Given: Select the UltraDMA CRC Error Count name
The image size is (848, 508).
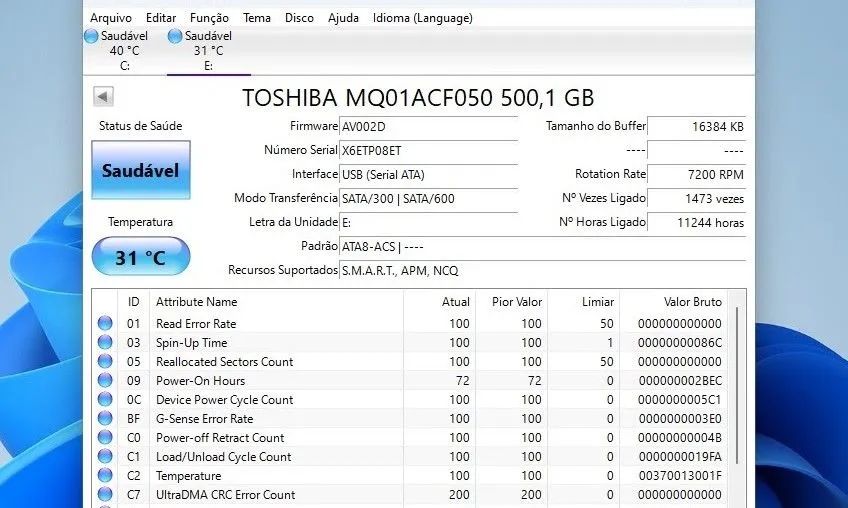Looking at the screenshot, I should pos(226,494).
